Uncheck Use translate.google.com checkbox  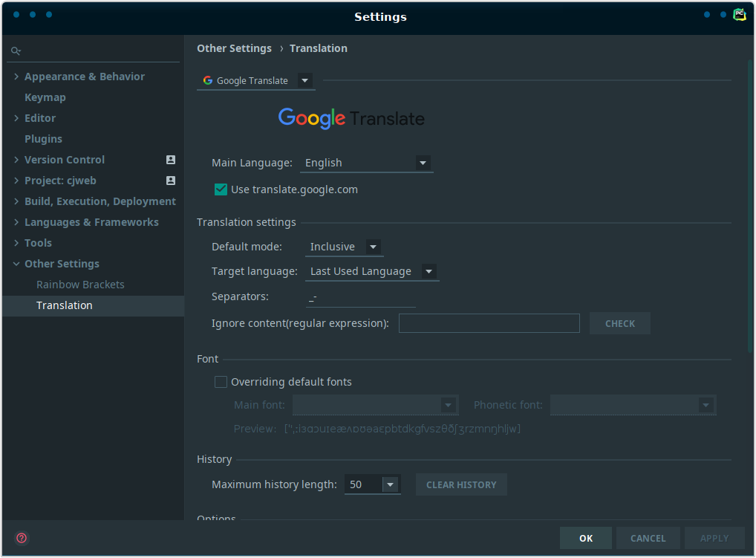[221, 189]
